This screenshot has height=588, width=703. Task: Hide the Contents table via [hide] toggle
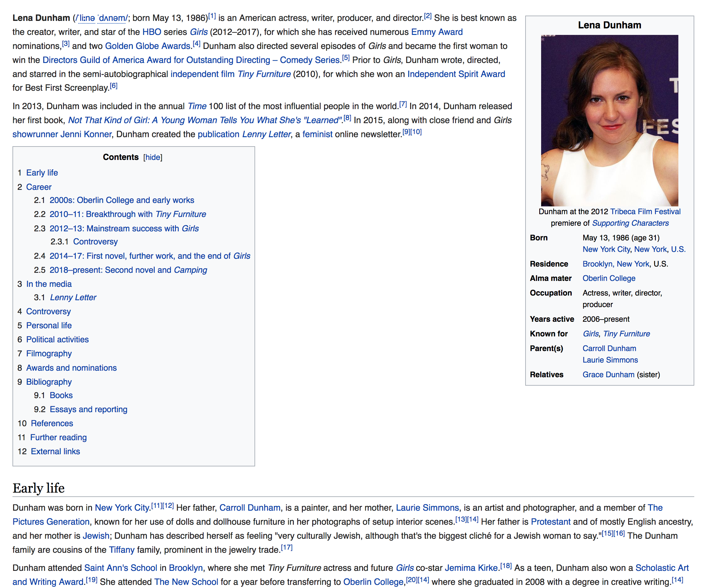coord(153,157)
